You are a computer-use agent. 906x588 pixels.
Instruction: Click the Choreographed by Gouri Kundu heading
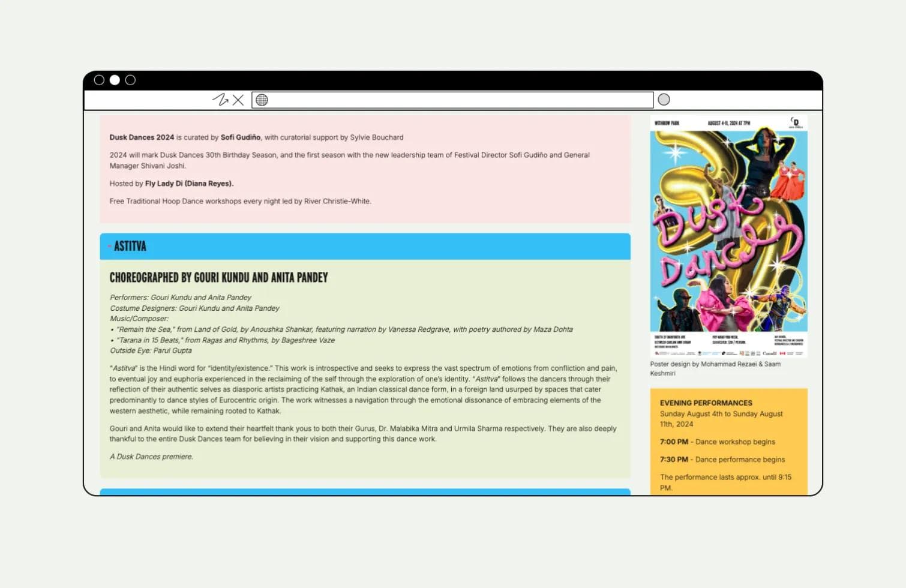tap(218, 278)
